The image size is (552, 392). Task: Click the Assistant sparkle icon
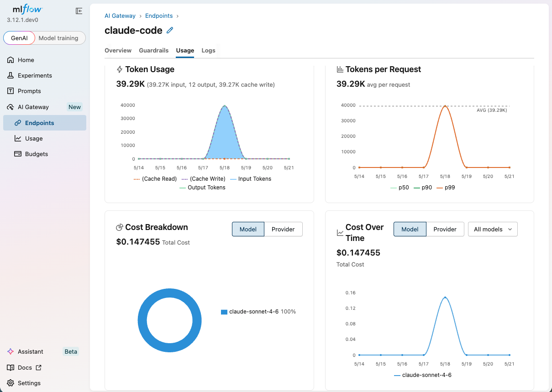11,351
